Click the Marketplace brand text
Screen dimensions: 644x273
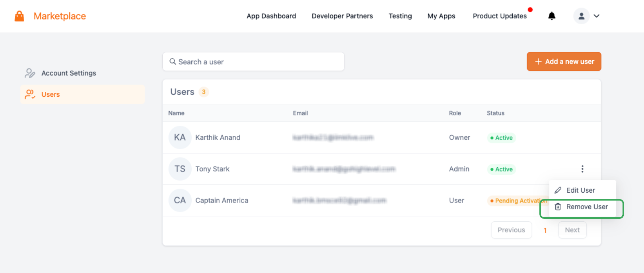tap(60, 16)
